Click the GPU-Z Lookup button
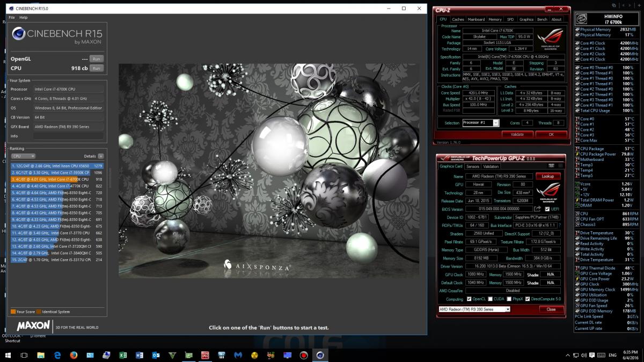 coord(548,176)
